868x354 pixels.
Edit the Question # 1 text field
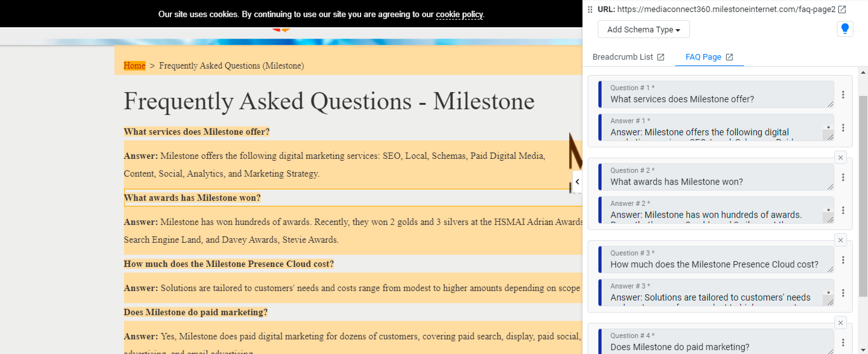[716, 94]
